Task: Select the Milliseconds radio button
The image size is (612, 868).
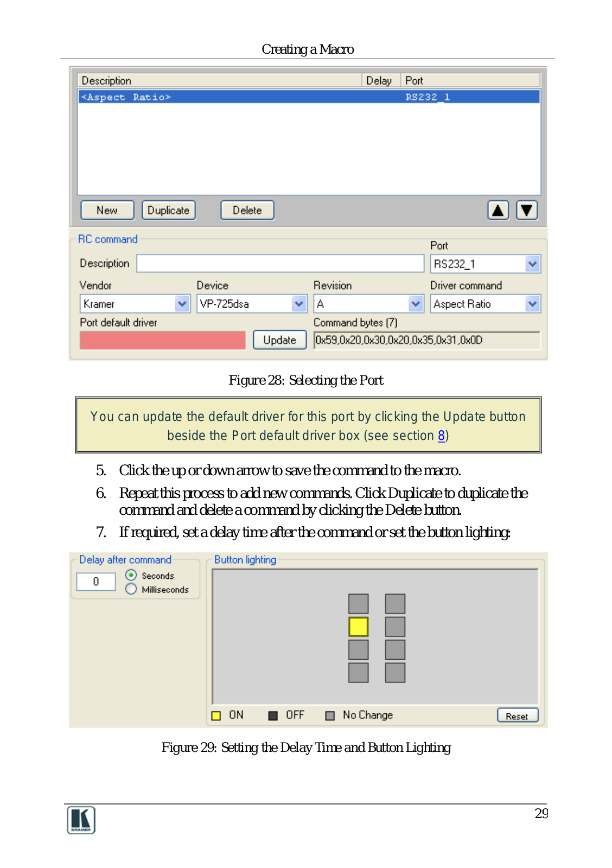Action: [131, 589]
